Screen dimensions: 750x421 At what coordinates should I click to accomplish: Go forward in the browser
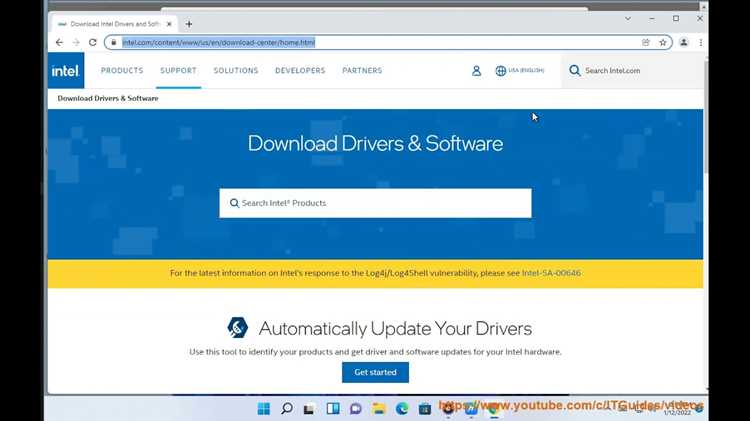(76, 43)
